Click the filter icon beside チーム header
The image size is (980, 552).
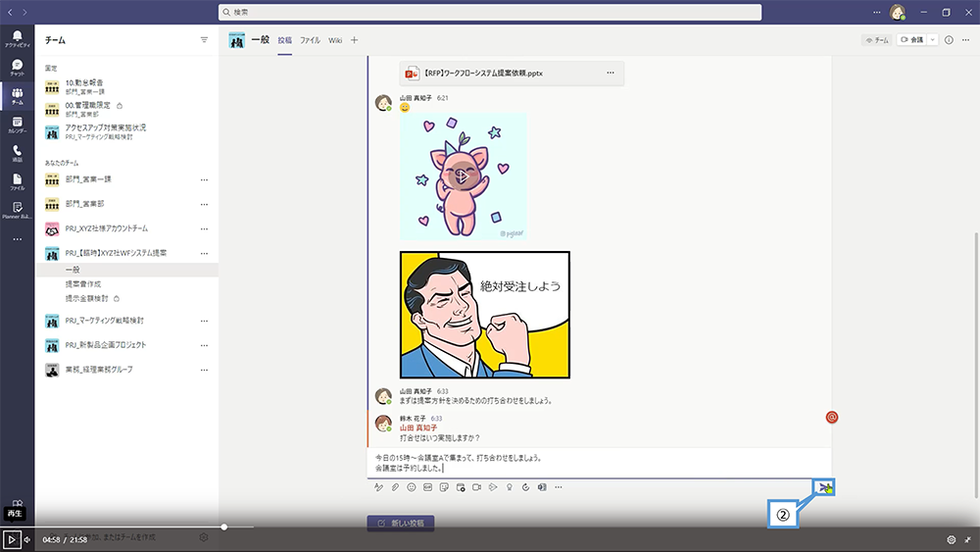pyautogui.click(x=204, y=40)
